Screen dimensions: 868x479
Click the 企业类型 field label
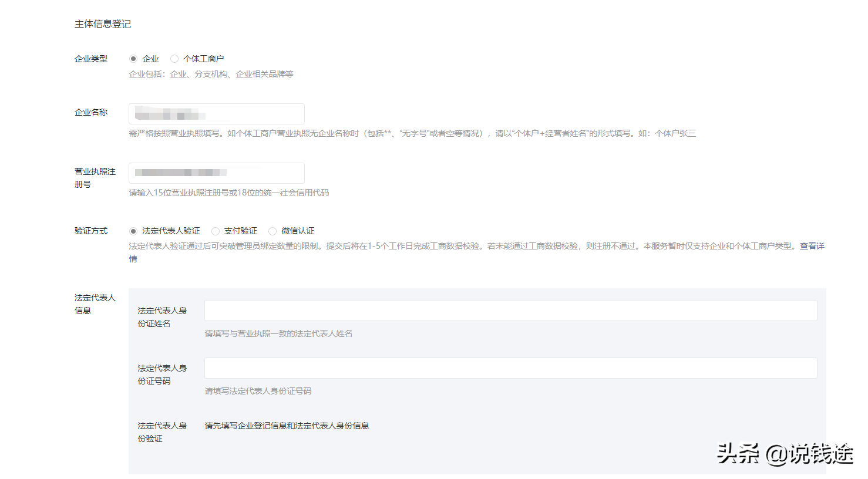pos(91,59)
